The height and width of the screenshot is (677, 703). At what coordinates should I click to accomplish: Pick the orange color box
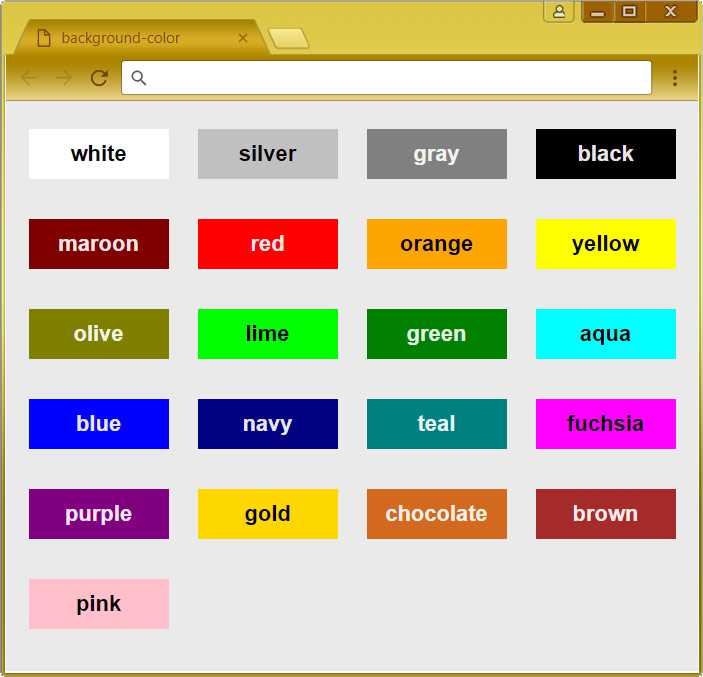(x=437, y=244)
